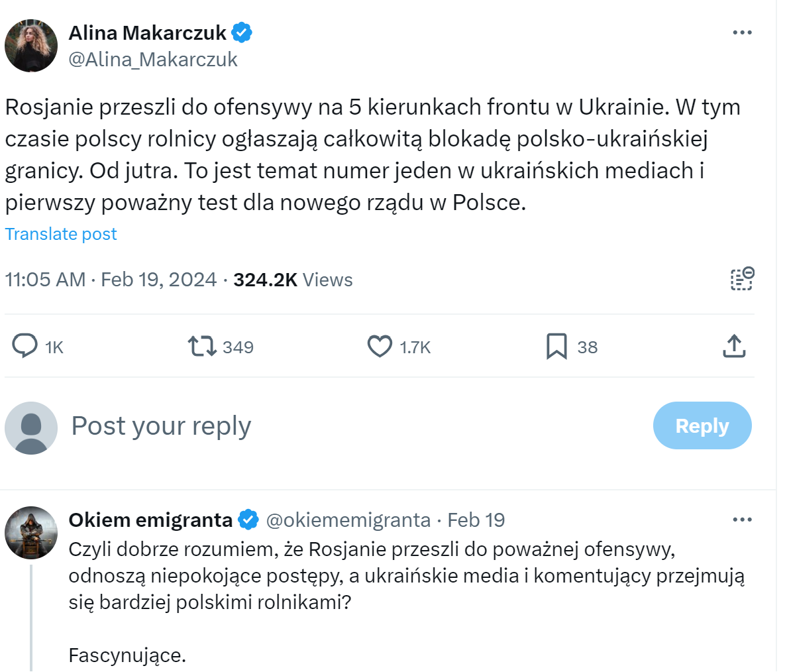The height and width of the screenshot is (672, 787).
Task: Click Alina Makarczuk's verified badge
Action: pos(241,32)
